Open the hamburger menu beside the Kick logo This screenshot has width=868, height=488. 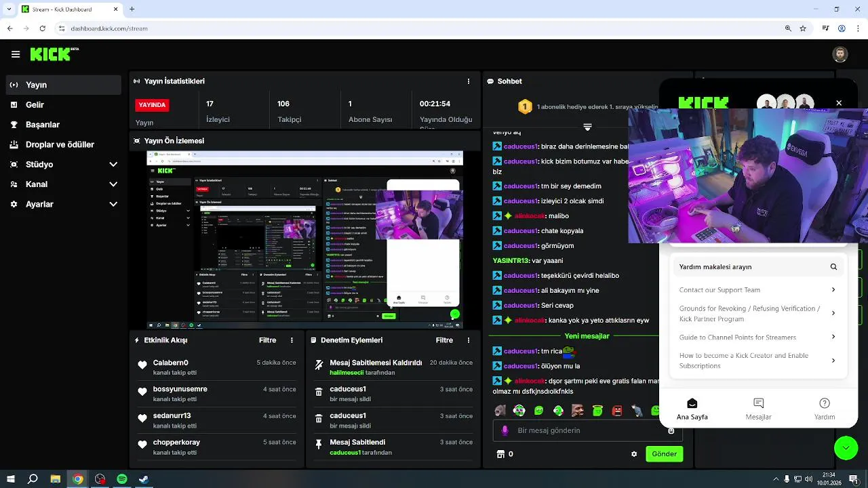pyautogui.click(x=16, y=54)
